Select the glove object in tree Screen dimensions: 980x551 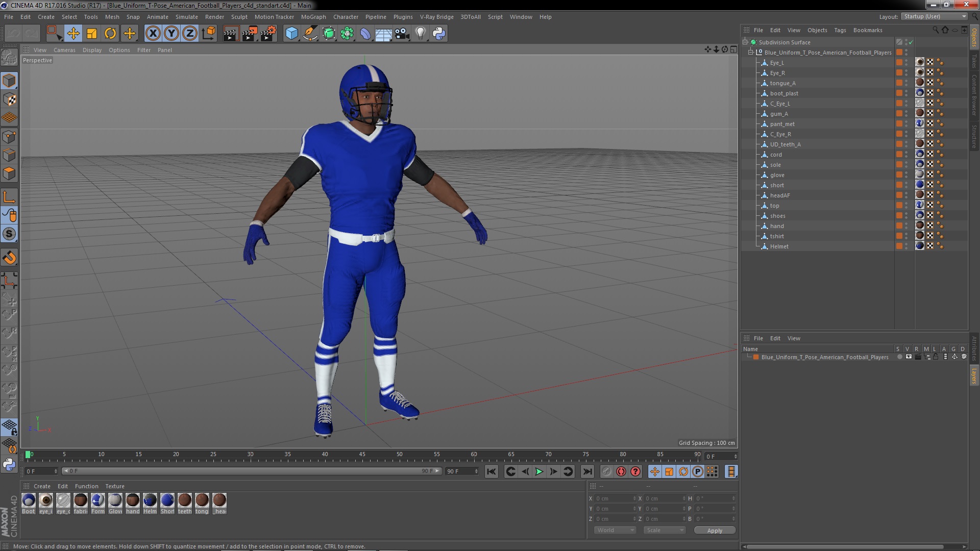(x=777, y=175)
